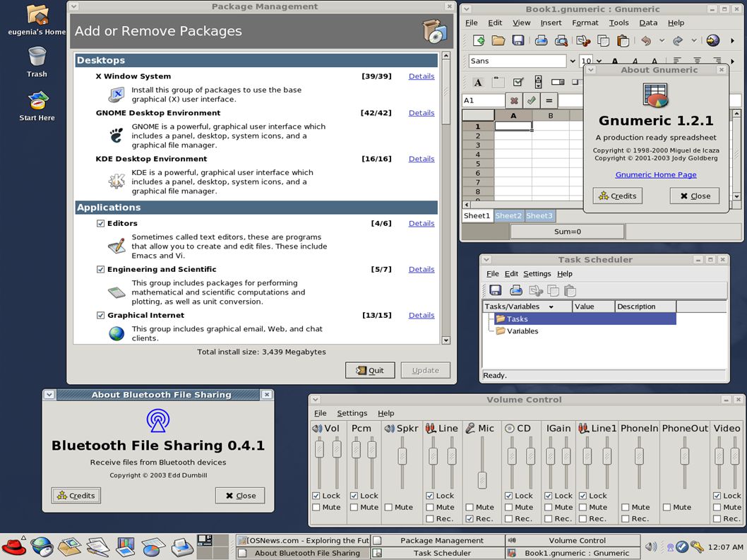747x560 pixels.
Task: Open the About Bluetooth window menu button
Action: click(x=49, y=395)
